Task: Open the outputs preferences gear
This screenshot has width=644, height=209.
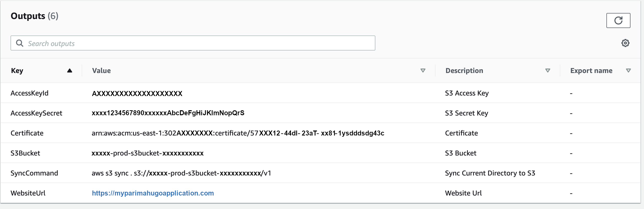Action: (x=626, y=43)
